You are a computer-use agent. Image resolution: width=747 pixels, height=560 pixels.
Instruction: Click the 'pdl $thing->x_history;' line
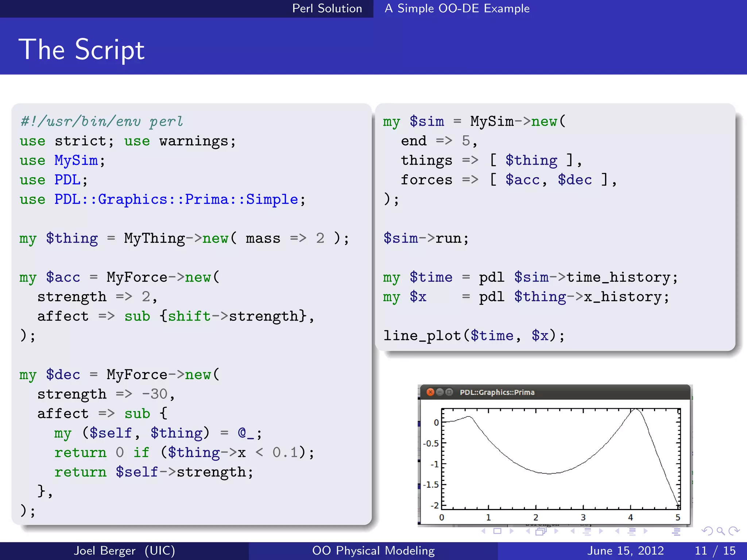(x=574, y=297)
